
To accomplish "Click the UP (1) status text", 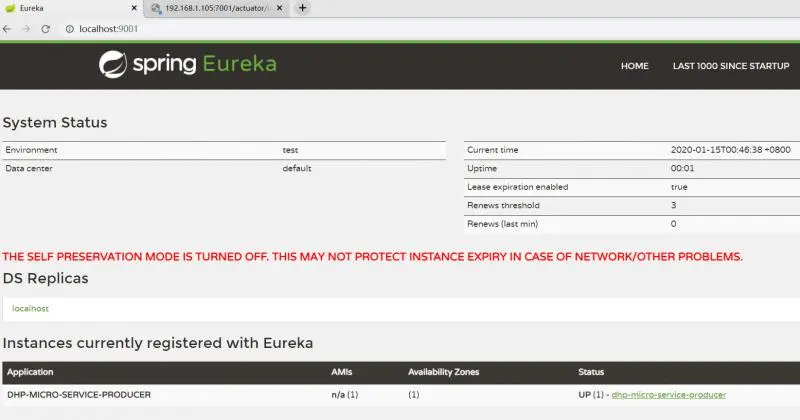I will (591, 394).
